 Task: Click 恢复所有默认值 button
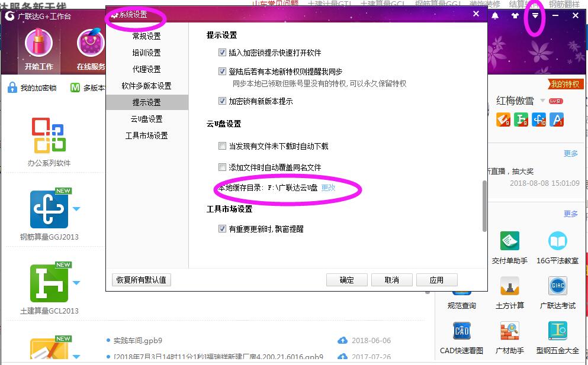coord(142,280)
